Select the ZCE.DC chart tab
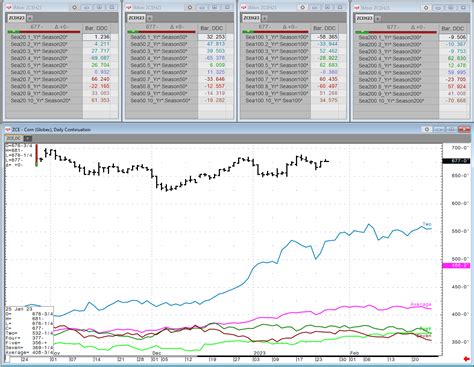 pyautogui.click(x=14, y=138)
